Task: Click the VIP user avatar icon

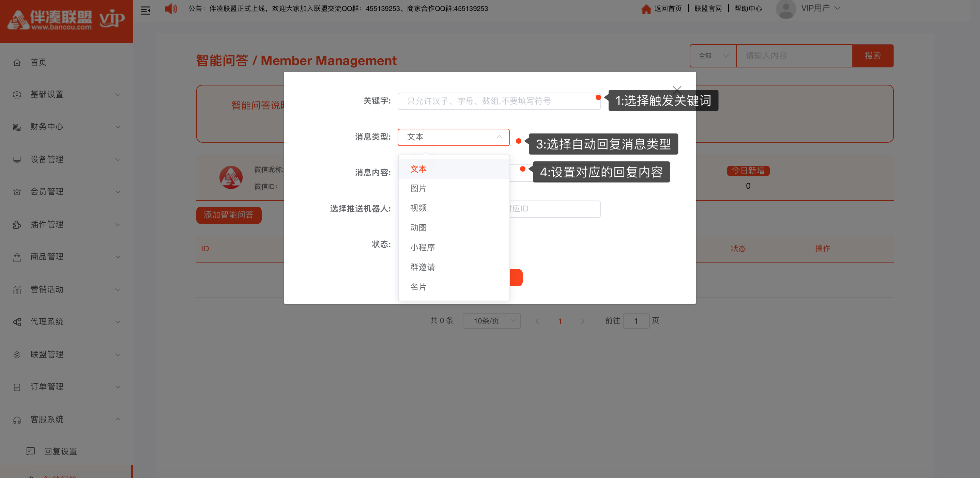Action: pos(785,9)
